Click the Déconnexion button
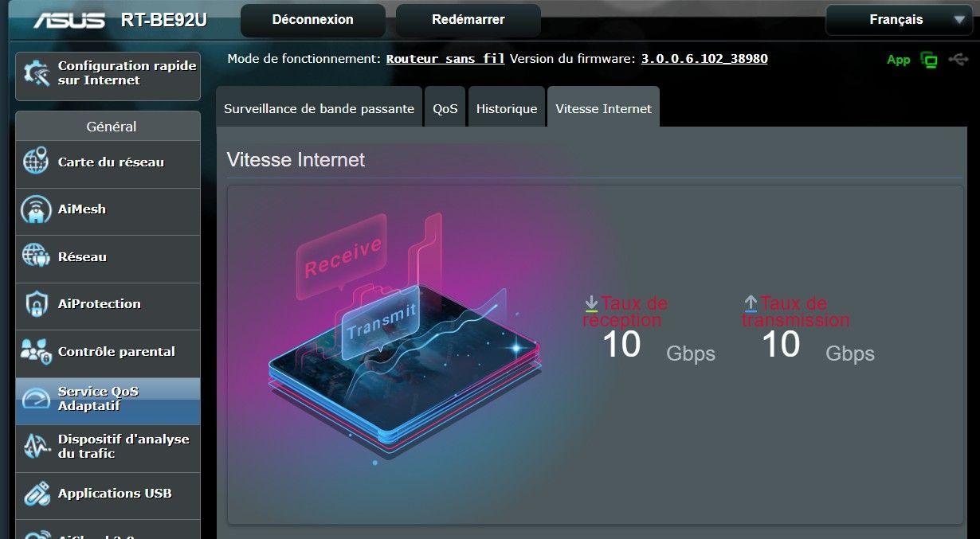Screen dimensions: 980x539 click(312, 20)
